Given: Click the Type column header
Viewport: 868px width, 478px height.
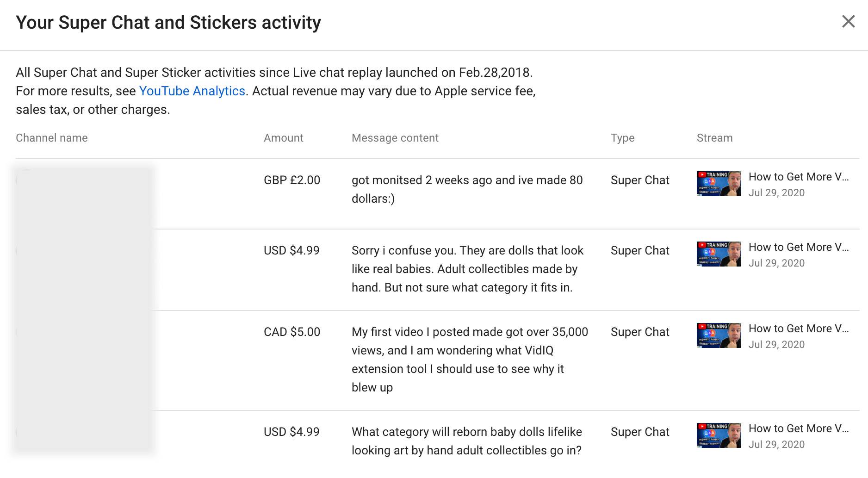Looking at the screenshot, I should pyautogui.click(x=622, y=138).
